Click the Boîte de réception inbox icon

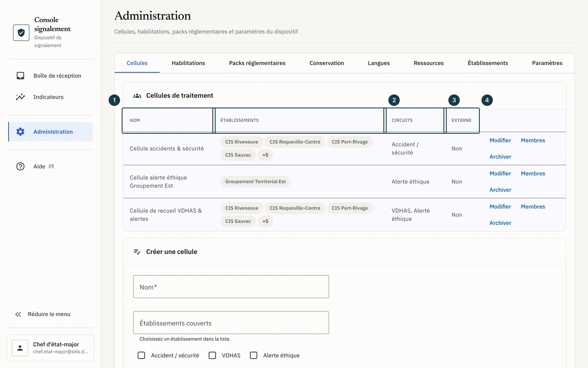[x=20, y=76]
